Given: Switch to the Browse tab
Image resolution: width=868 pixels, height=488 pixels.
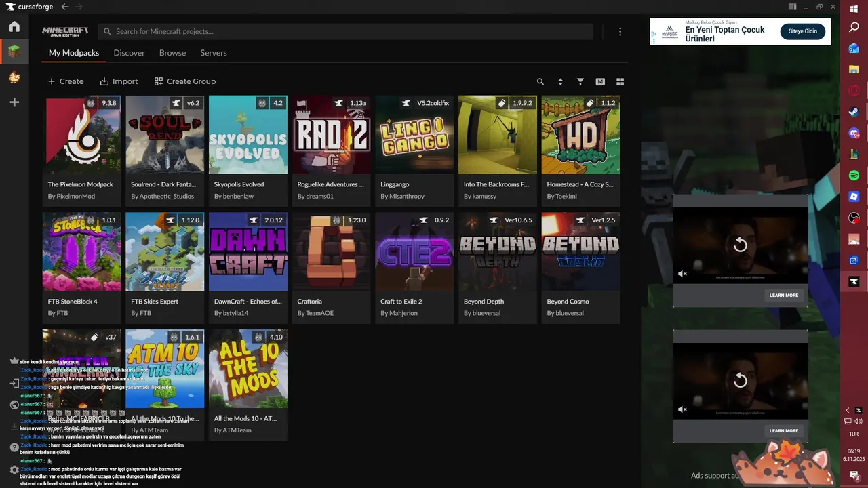Looking at the screenshot, I should click(x=172, y=53).
